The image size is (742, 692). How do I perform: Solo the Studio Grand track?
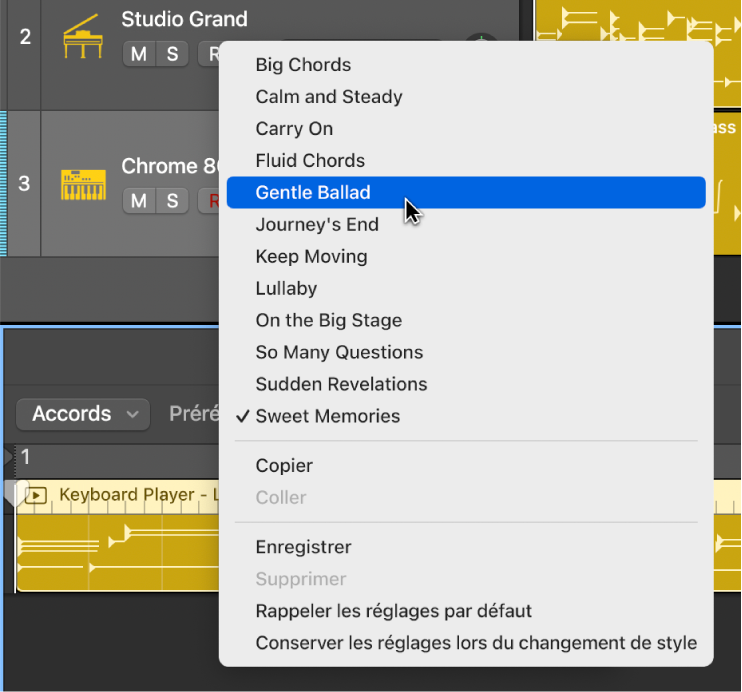[x=172, y=54]
